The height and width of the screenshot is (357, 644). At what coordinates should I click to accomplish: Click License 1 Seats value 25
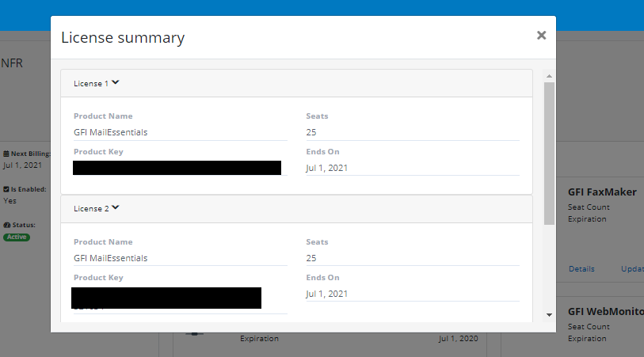tap(311, 132)
